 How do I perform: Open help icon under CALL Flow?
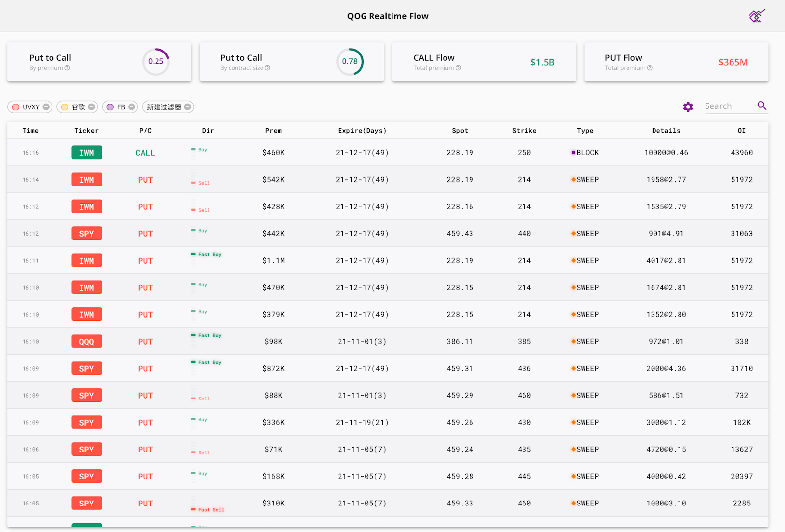coord(458,68)
